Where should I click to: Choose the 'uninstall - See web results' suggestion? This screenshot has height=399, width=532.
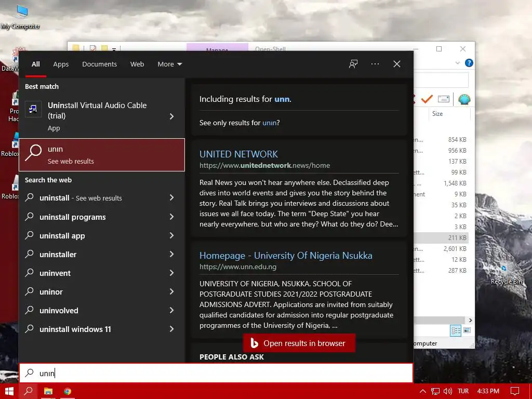[x=81, y=198]
